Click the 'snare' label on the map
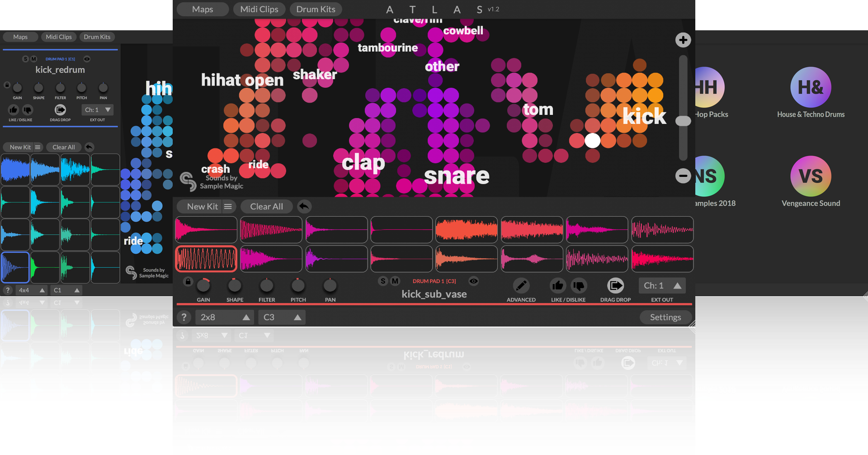868x455 pixels. [457, 176]
